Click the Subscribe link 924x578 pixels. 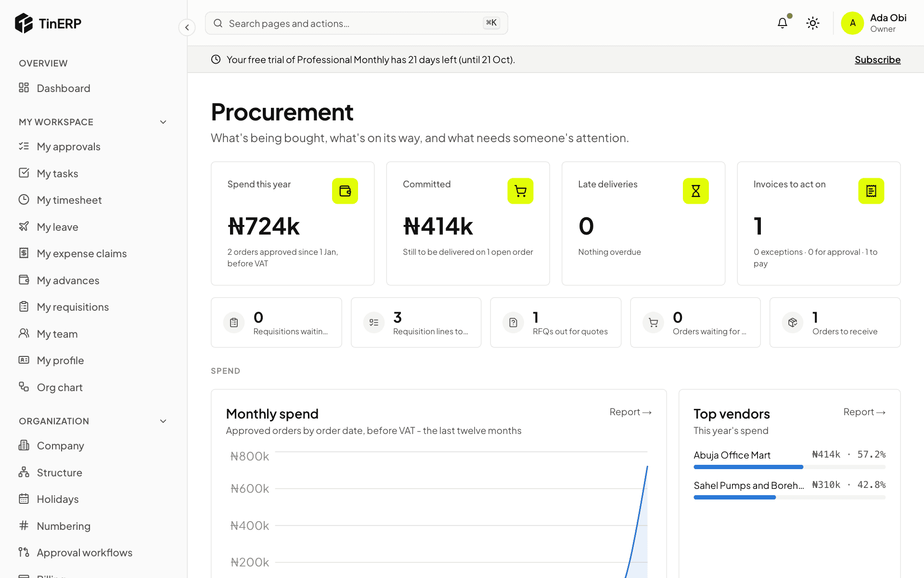pyautogui.click(x=877, y=60)
